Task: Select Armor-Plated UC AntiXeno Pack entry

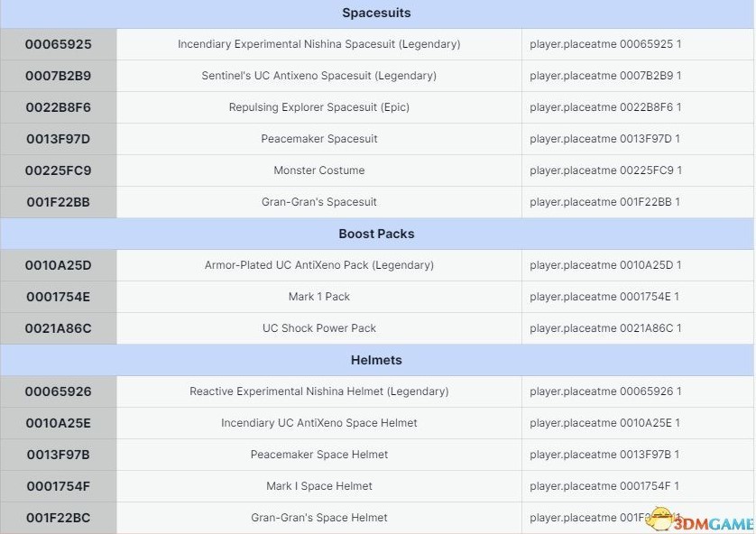Action: pyautogui.click(x=319, y=265)
